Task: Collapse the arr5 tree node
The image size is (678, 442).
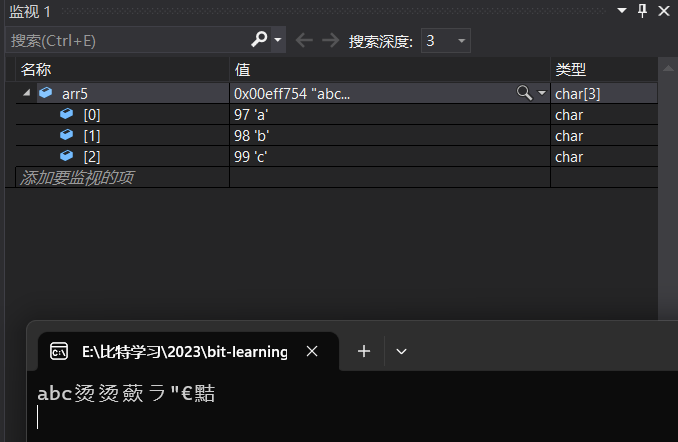Action: 26,93
